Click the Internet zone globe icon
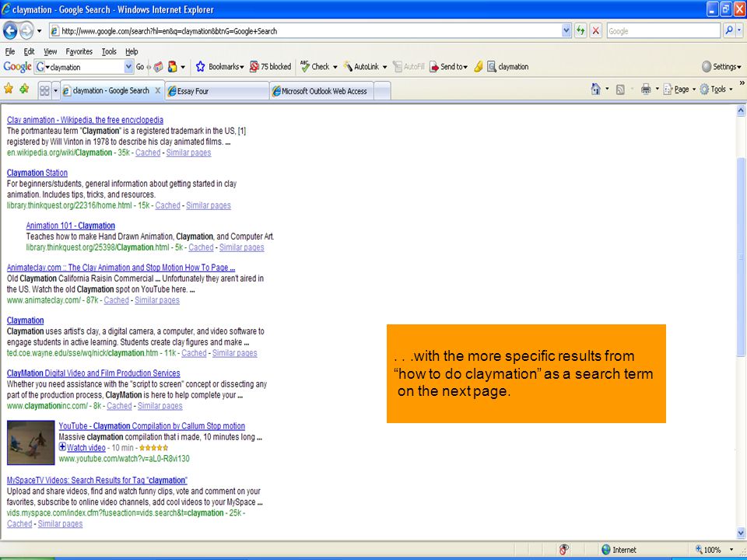The height and width of the screenshot is (560, 747). 606,550
